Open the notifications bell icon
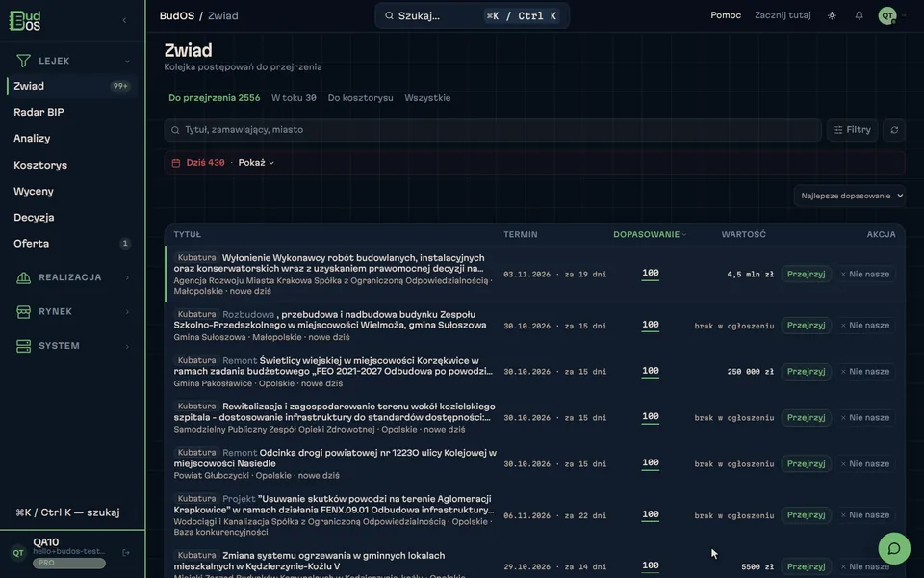924x578 pixels. [859, 16]
